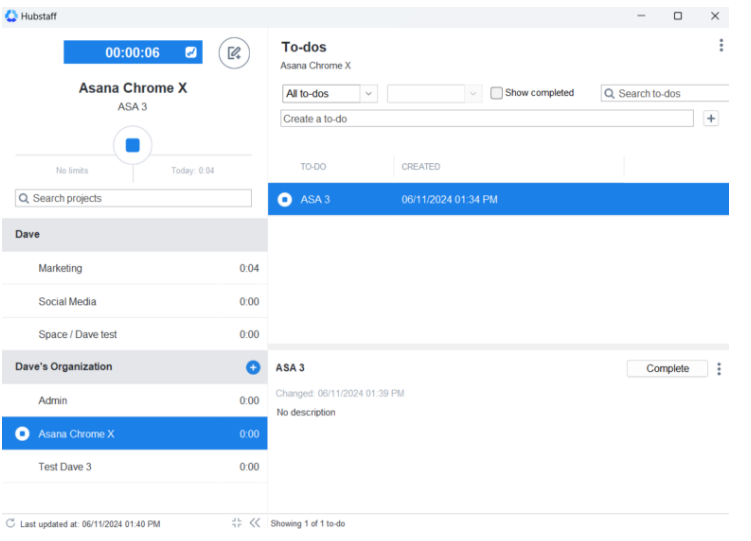This screenshot has height=541, width=751.
Task: Toggle the Asana Chrome X project timer
Action: pyautogui.click(x=23, y=434)
